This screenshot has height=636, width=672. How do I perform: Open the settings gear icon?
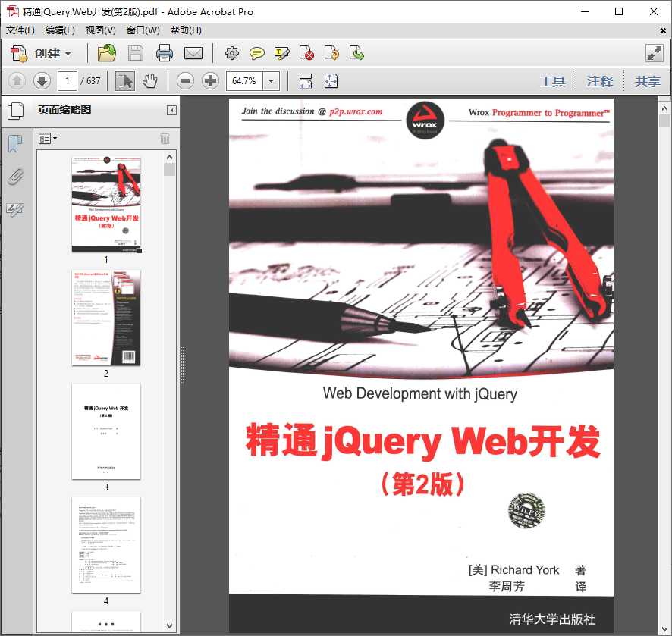click(232, 53)
